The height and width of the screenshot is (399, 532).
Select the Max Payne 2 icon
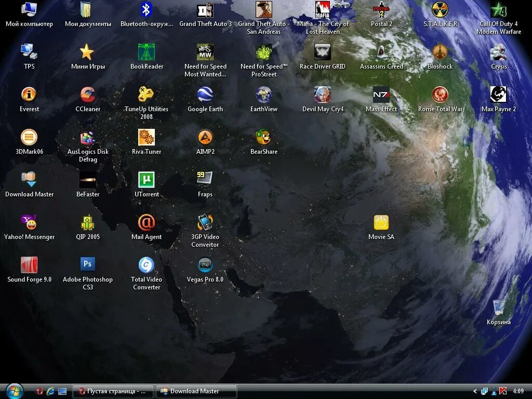click(x=499, y=95)
